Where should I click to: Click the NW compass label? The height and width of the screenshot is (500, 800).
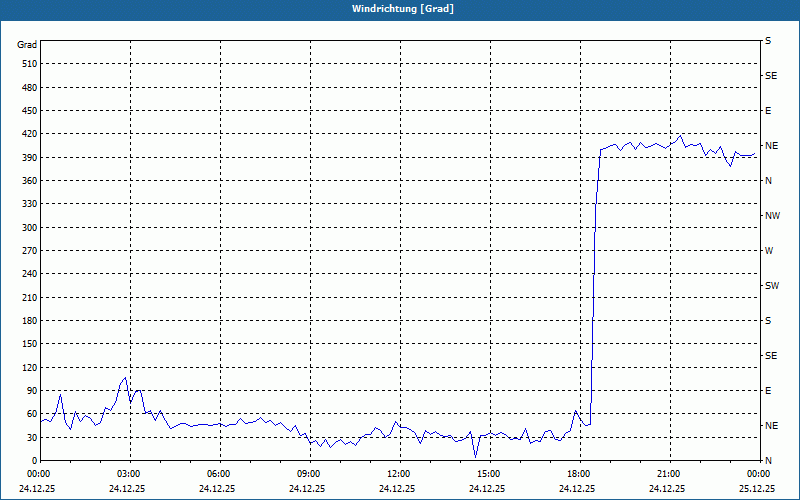(x=772, y=216)
